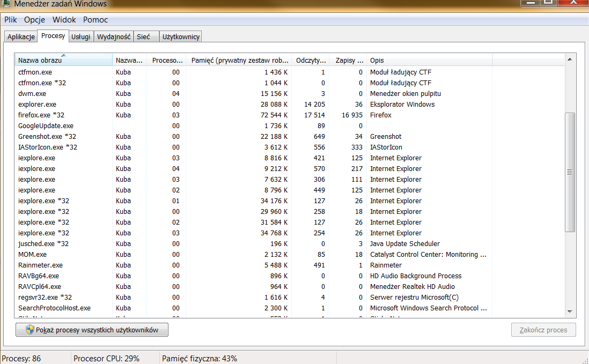Viewport: 589px width, 364px height.
Task: Sort by the truncated Nazwa... user column header
Action: [x=129, y=60]
